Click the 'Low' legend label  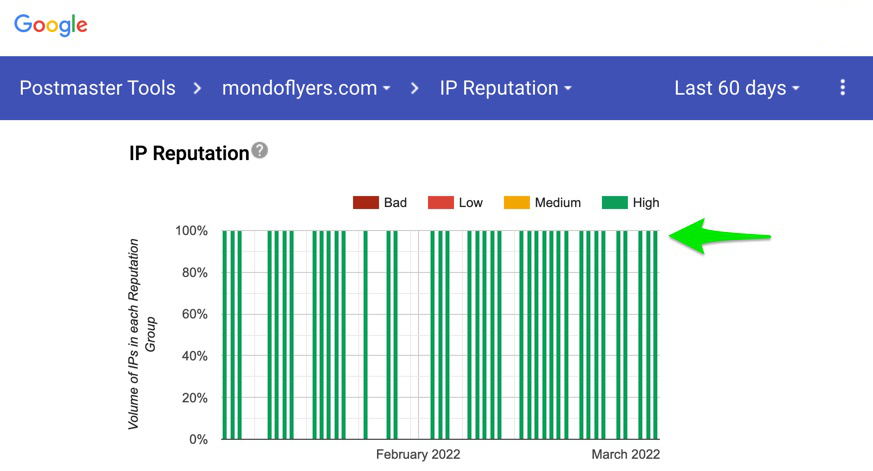click(470, 203)
